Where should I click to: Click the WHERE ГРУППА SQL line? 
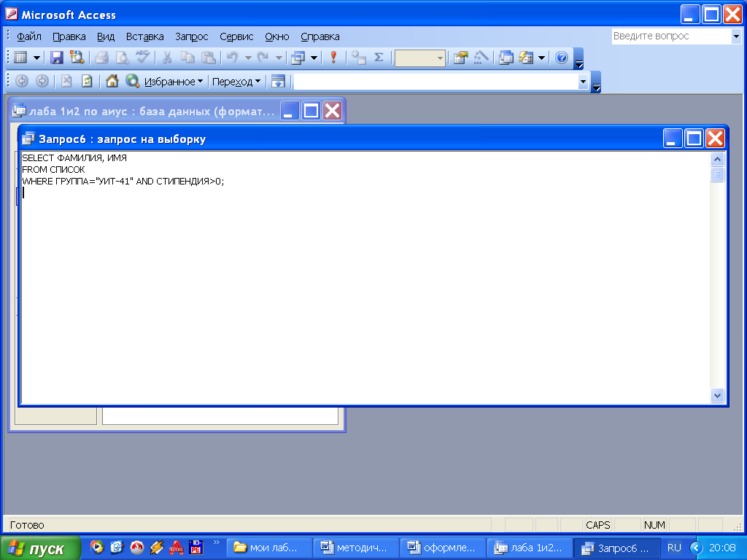[x=123, y=182]
